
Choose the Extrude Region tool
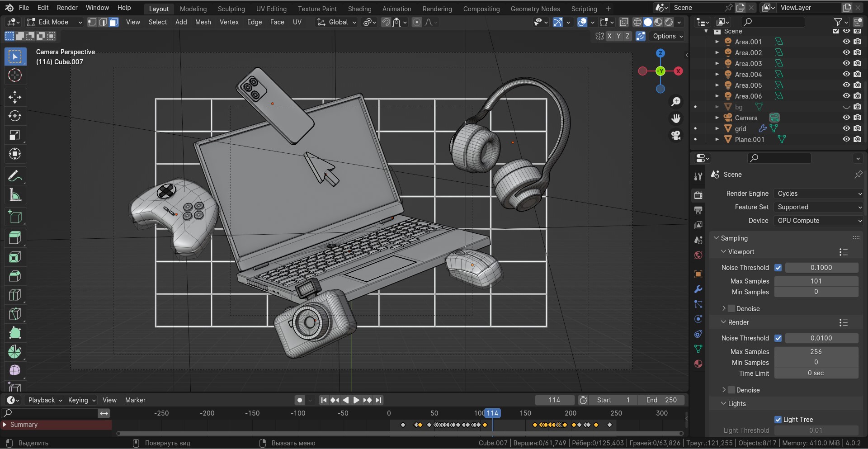(x=15, y=237)
